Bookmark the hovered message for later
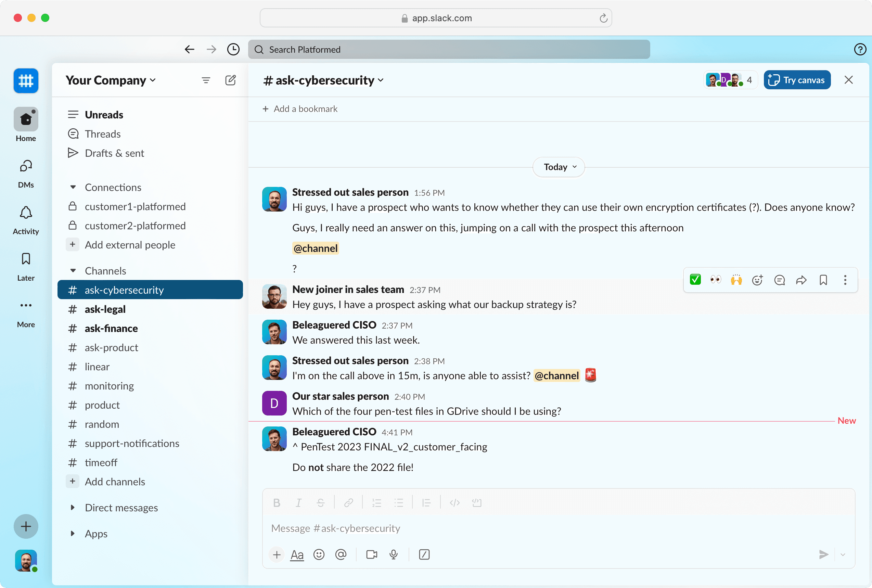The height and width of the screenshot is (588, 872). click(823, 280)
